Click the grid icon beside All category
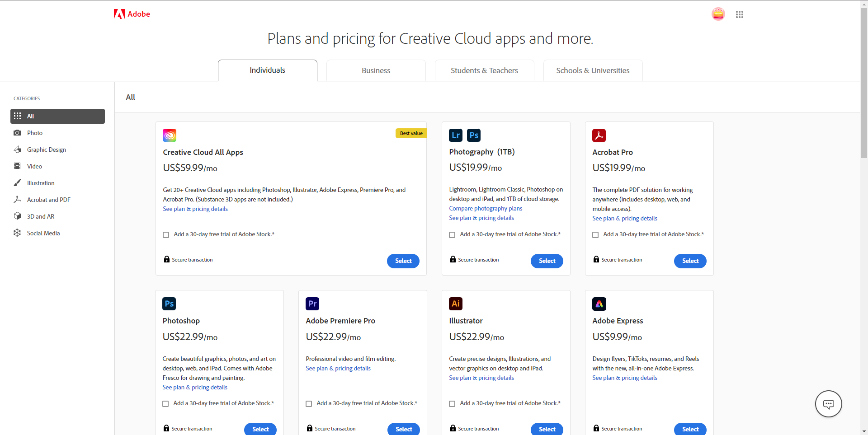Screen dimensions: 868x435 pyautogui.click(x=17, y=116)
